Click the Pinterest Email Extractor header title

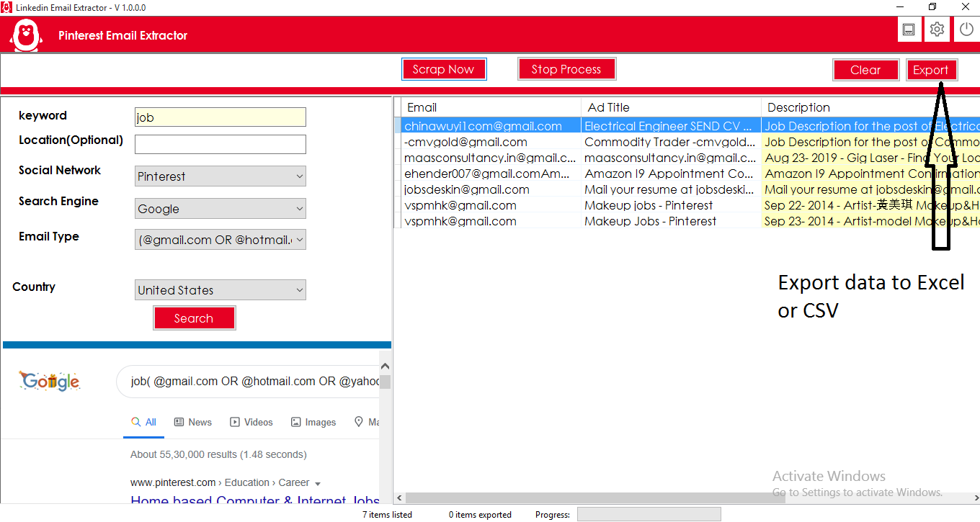(x=123, y=35)
